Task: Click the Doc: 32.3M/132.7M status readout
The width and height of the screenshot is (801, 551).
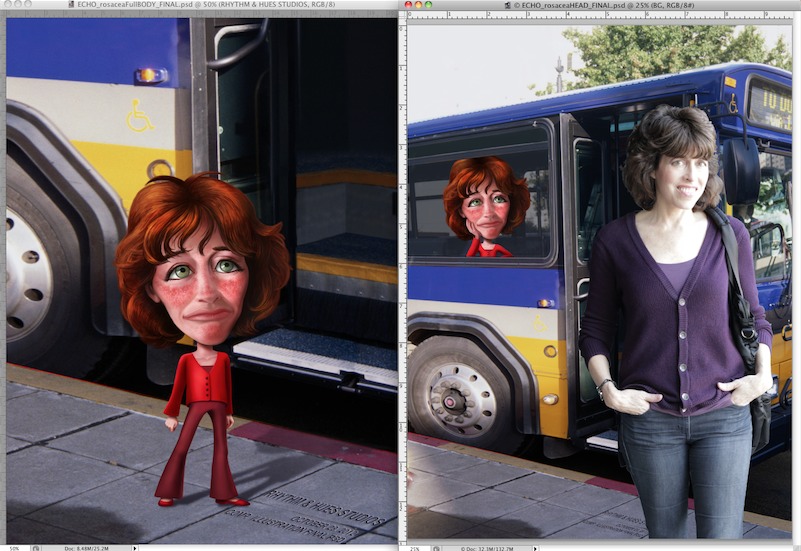Action: click(488, 548)
